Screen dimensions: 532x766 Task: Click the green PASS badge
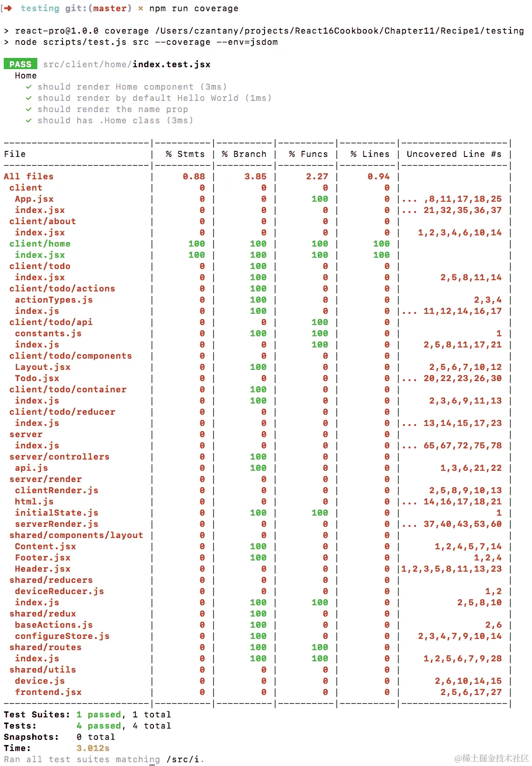click(20, 64)
